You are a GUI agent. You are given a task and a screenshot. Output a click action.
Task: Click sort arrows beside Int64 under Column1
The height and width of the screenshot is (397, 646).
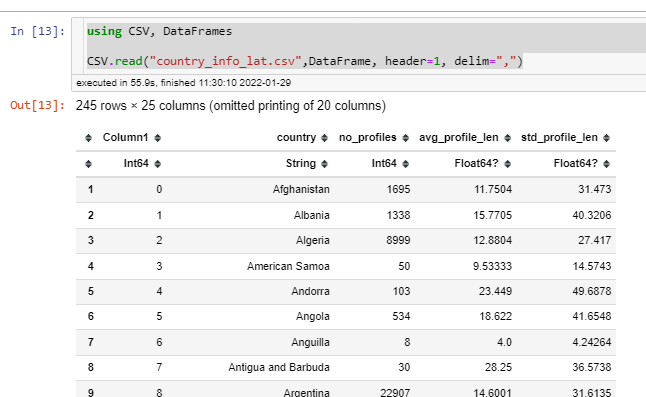point(157,164)
